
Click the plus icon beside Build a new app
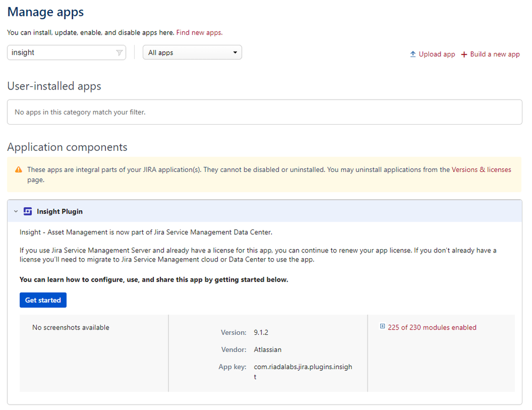pos(464,55)
